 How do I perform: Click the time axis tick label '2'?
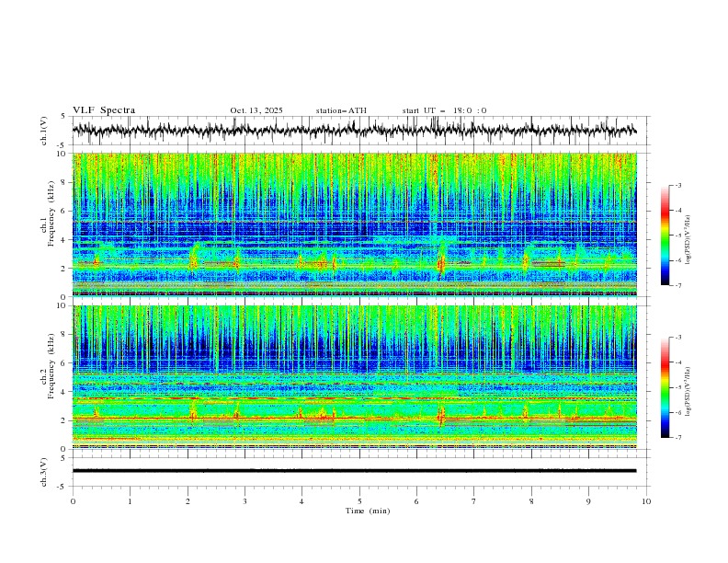[188, 501]
